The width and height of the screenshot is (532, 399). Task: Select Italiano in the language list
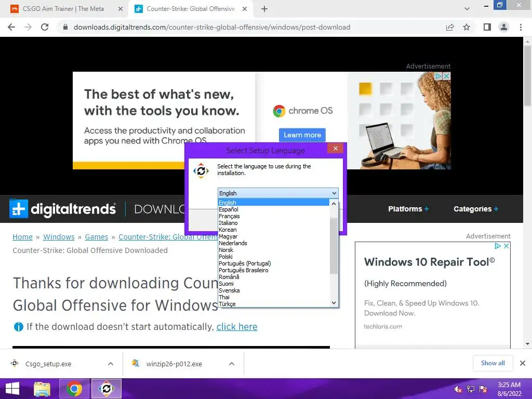(273, 223)
